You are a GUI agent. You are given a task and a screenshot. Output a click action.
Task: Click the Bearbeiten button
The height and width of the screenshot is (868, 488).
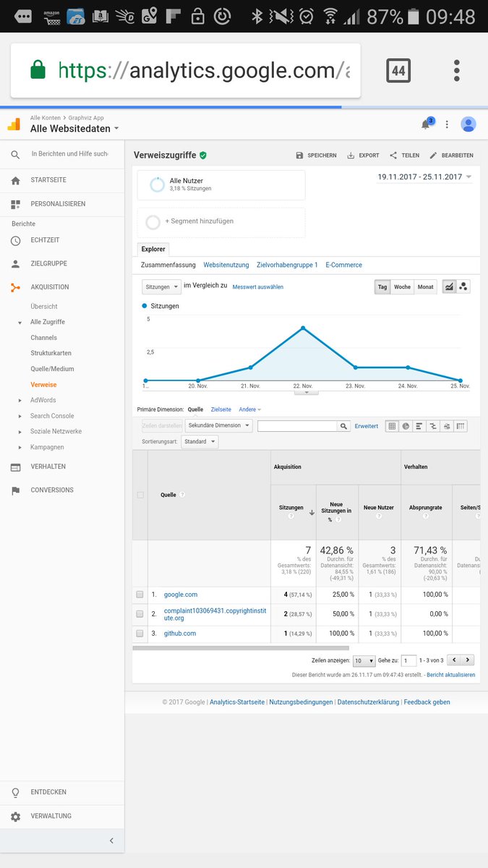pos(452,156)
